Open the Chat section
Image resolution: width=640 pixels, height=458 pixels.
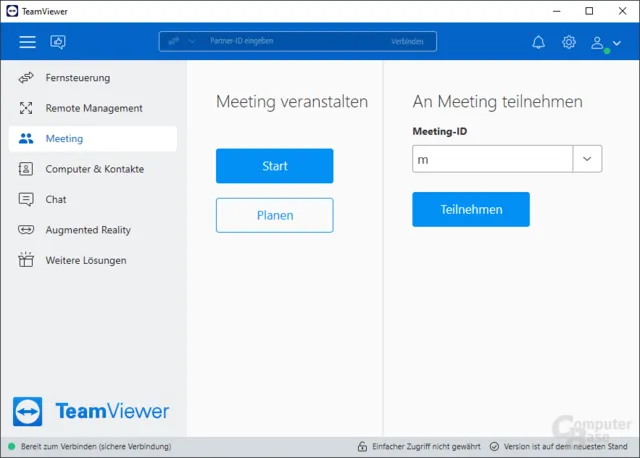[x=56, y=199]
